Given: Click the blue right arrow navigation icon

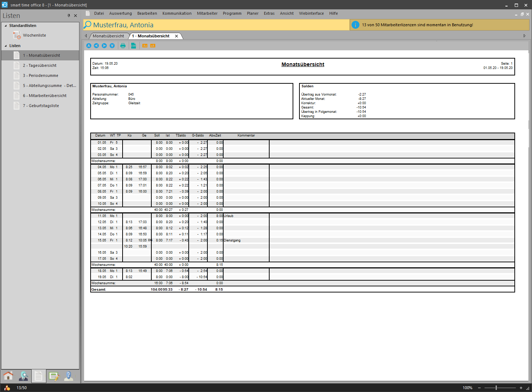Looking at the screenshot, I should point(104,46).
